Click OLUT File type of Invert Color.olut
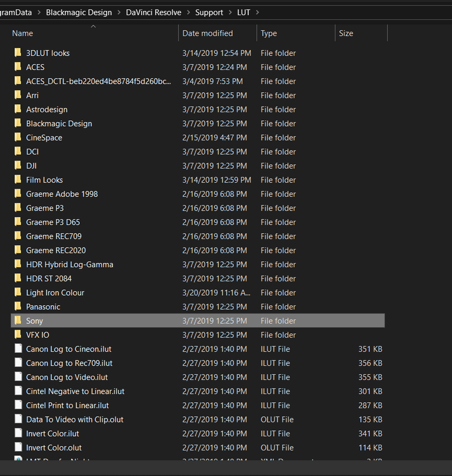This screenshot has height=476, width=452. pyautogui.click(x=277, y=447)
